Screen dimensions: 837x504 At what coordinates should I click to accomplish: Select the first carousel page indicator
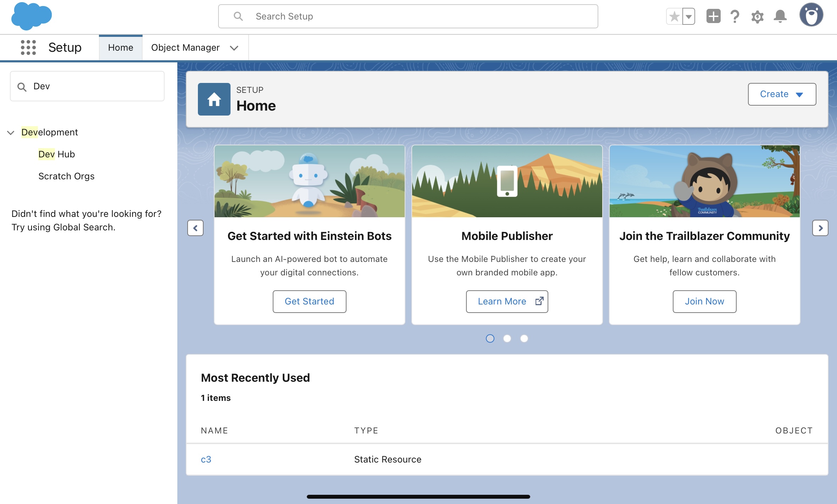tap(490, 338)
